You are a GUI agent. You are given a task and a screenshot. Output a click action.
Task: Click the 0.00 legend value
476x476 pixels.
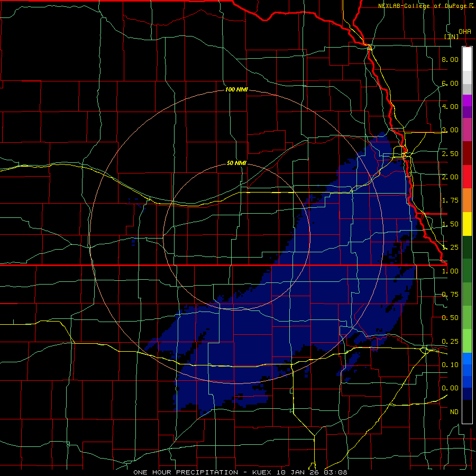[x=450, y=388]
